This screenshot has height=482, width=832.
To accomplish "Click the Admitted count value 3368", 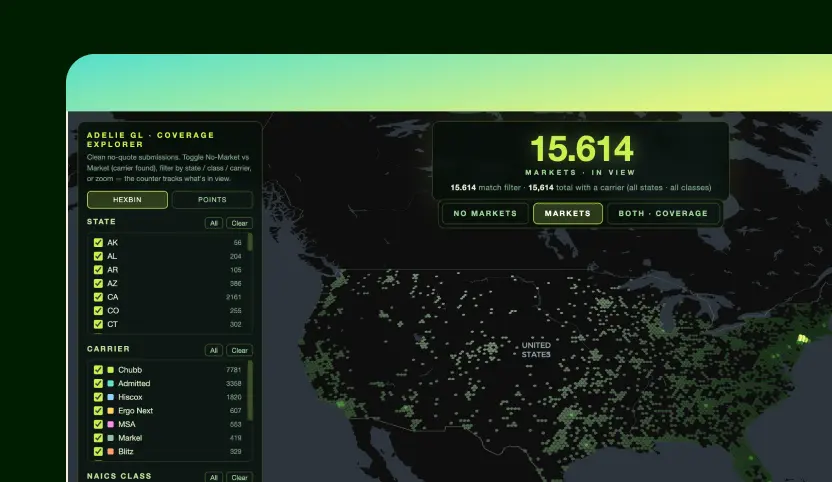I will (233, 383).
